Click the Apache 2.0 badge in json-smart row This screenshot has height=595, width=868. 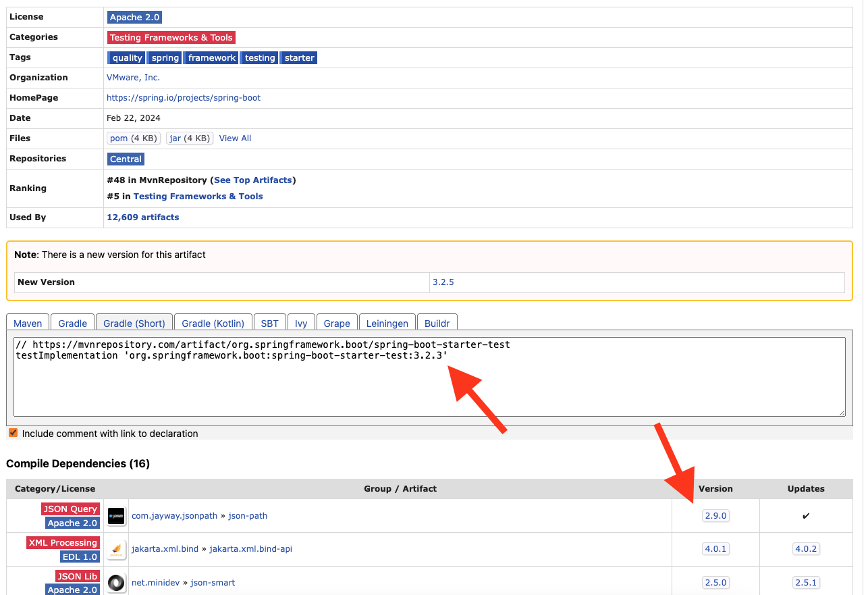[x=73, y=590]
